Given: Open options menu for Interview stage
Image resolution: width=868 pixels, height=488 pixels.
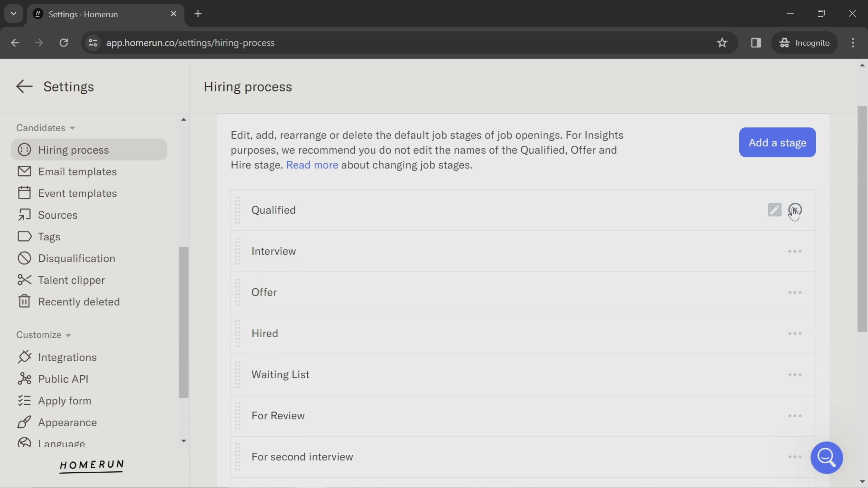Looking at the screenshot, I should (795, 251).
